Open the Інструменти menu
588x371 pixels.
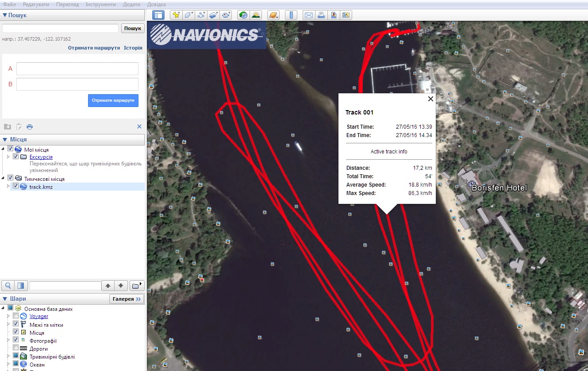coord(100,4)
